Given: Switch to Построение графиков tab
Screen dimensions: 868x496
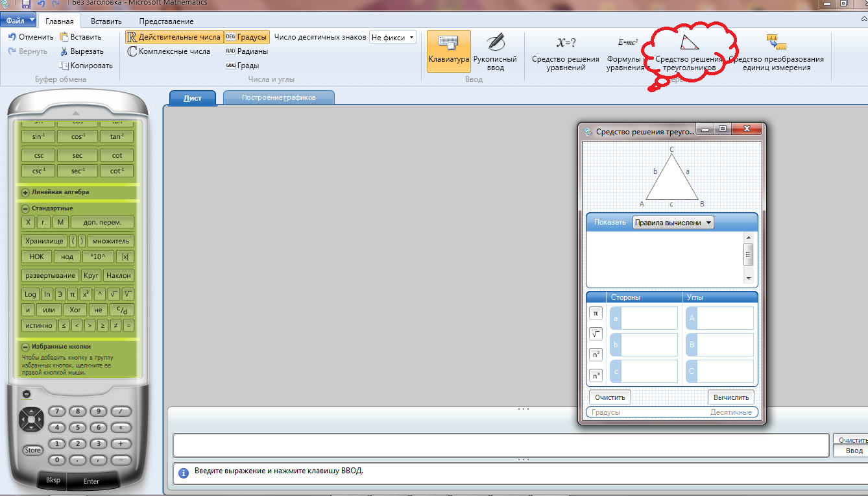Looking at the screenshot, I should click(x=279, y=98).
